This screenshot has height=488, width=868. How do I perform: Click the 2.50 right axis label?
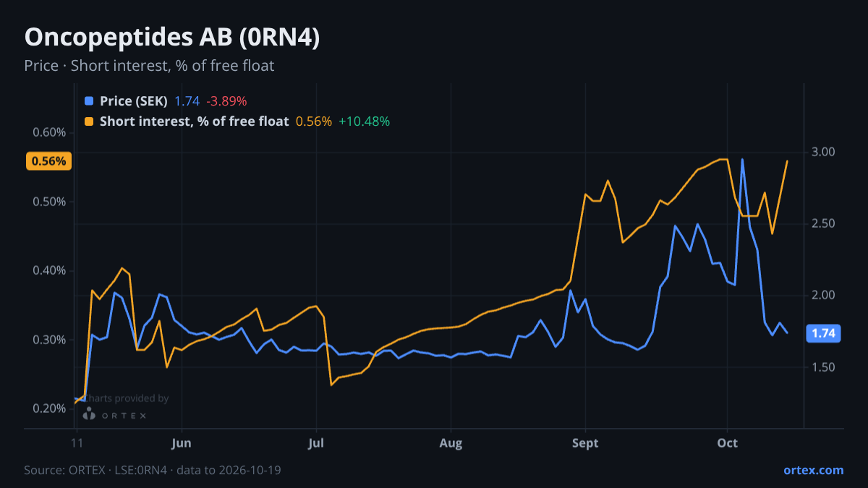[x=824, y=223]
